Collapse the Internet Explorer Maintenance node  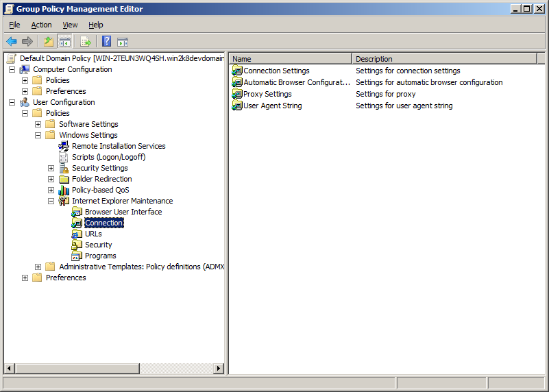pos(51,201)
